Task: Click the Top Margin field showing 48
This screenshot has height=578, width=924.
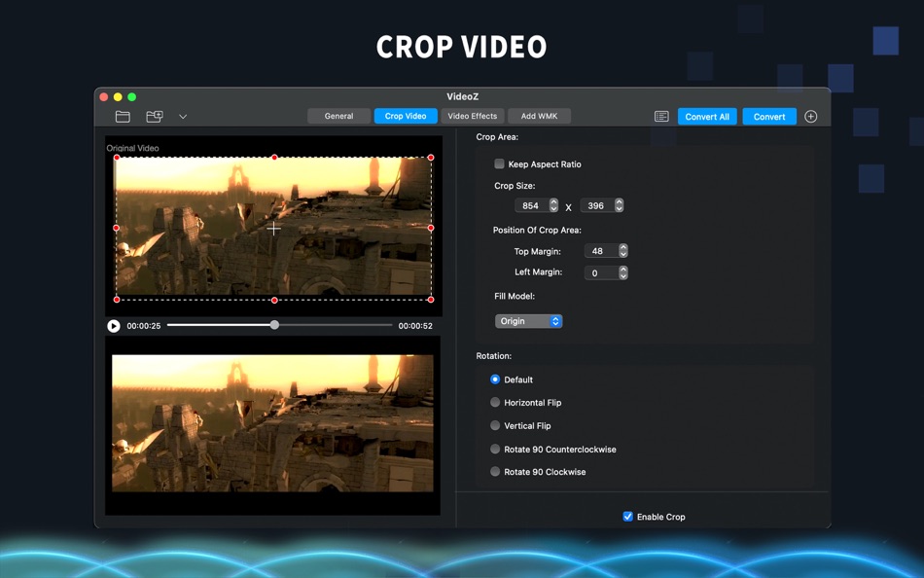Action: click(x=600, y=251)
